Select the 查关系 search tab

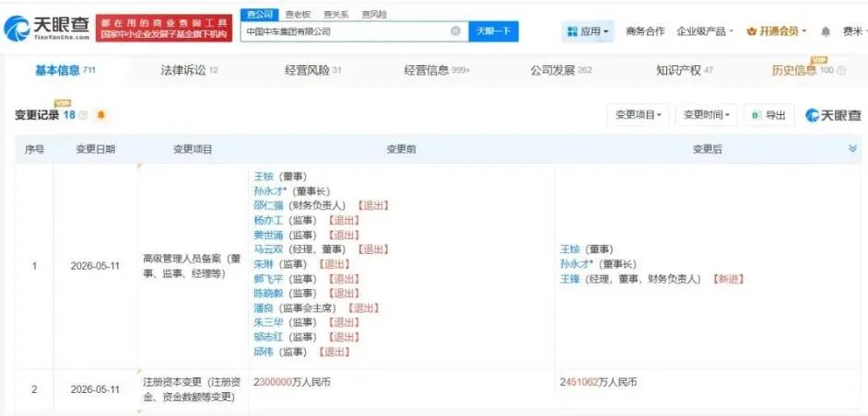pyautogui.click(x=335, y=15)
